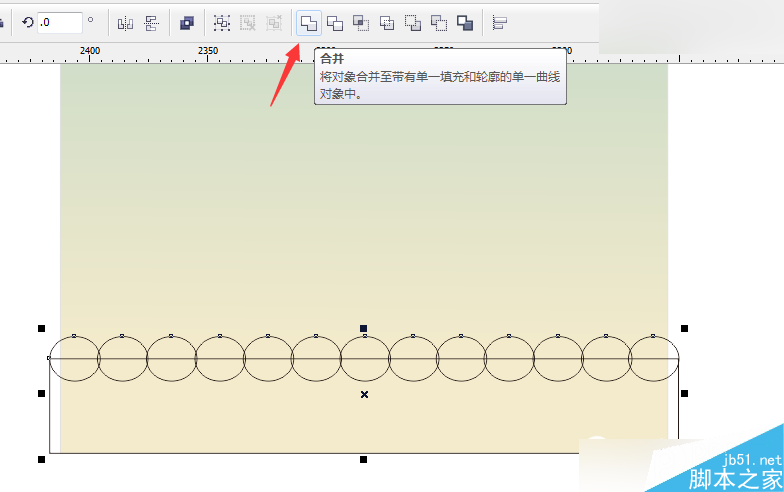Screen dimensions: 784x492
Task: Click the Front Minus Back icon
Action: pos(412,23)
